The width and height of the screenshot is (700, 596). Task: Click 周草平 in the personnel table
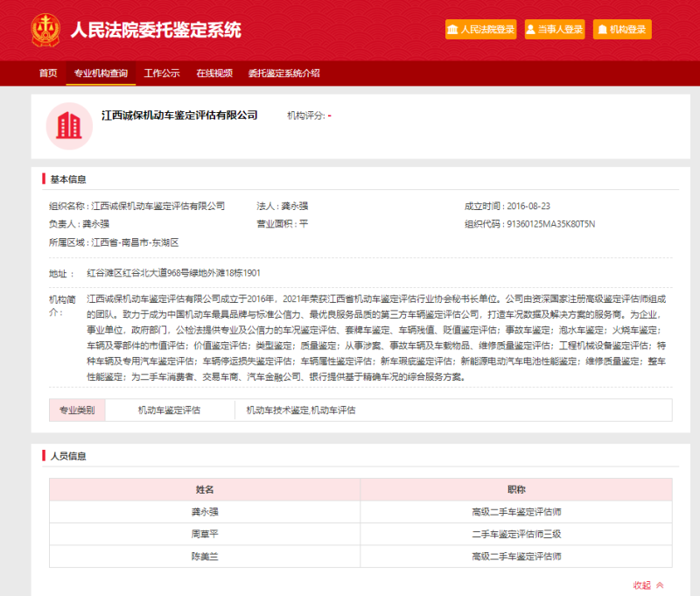[205, 534]
